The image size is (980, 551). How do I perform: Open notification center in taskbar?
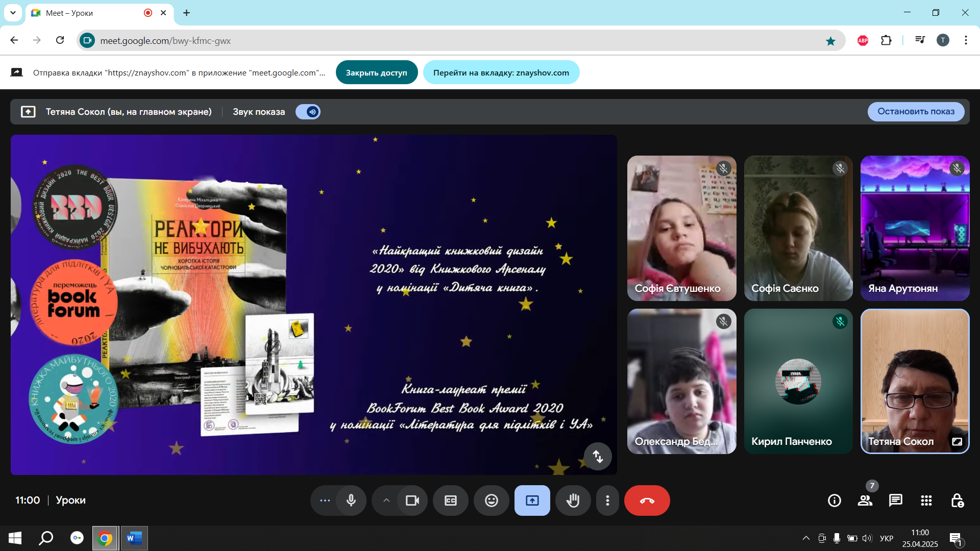click(x=956, y=539)
